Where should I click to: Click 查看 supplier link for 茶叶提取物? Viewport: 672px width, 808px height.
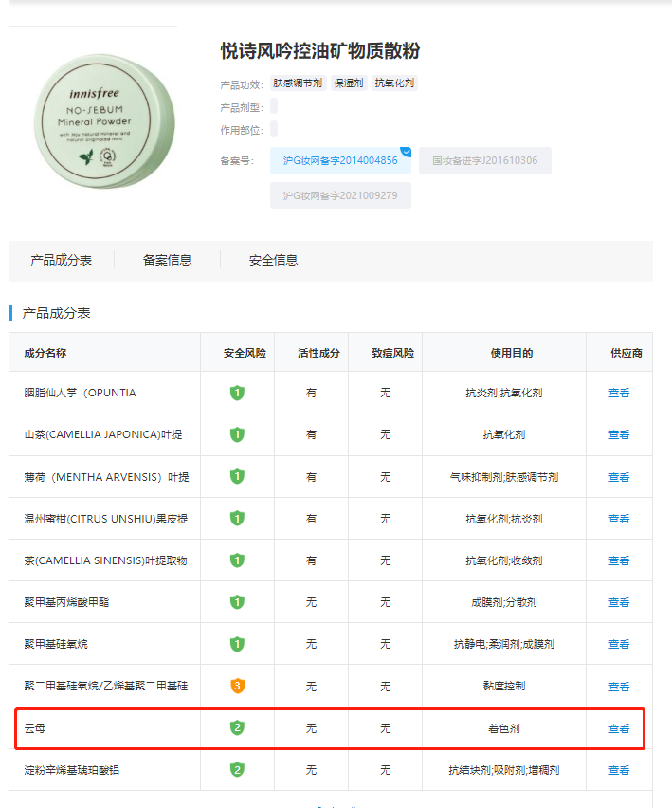click(x=619, y=560)
